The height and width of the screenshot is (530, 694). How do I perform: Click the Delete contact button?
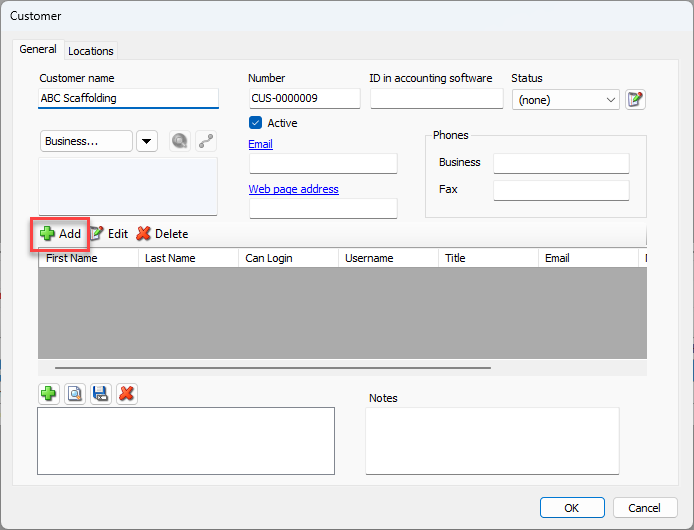(x=162, y=234)
